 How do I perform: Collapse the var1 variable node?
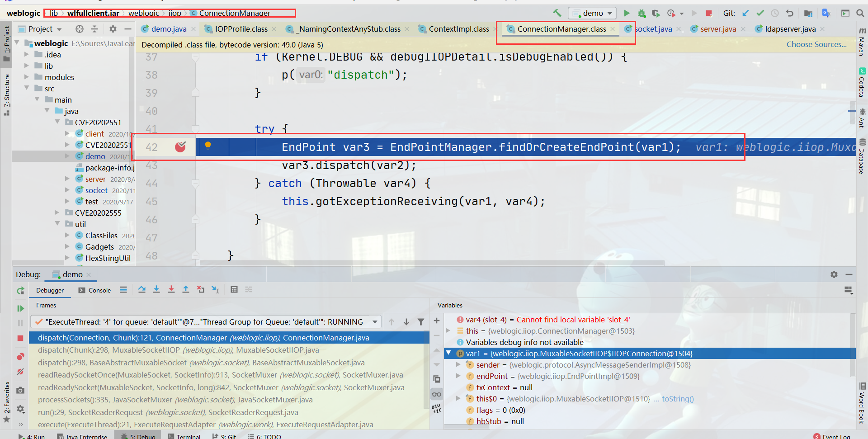(x=448, y=353)
